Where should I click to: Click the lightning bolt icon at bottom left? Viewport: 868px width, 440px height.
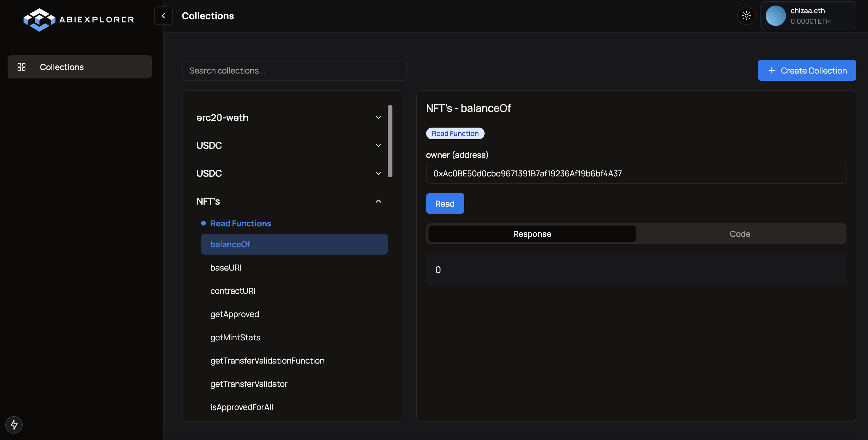coord(14,425)
